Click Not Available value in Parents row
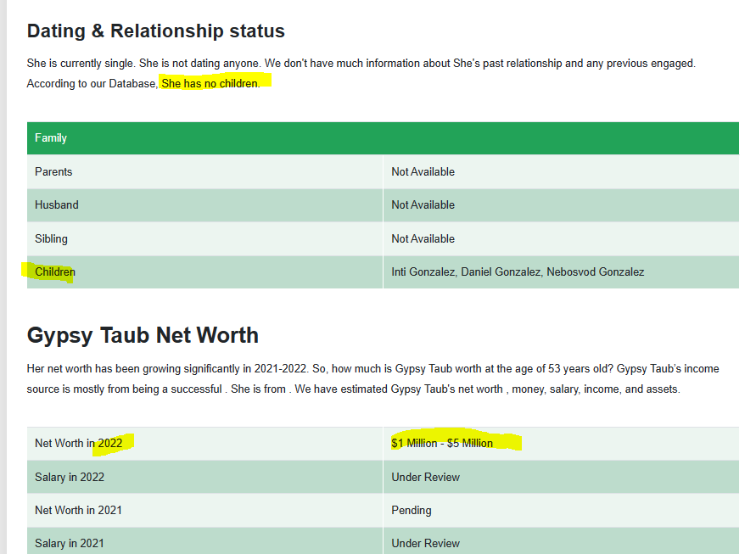The image size is (756, 554). point(423,171)
